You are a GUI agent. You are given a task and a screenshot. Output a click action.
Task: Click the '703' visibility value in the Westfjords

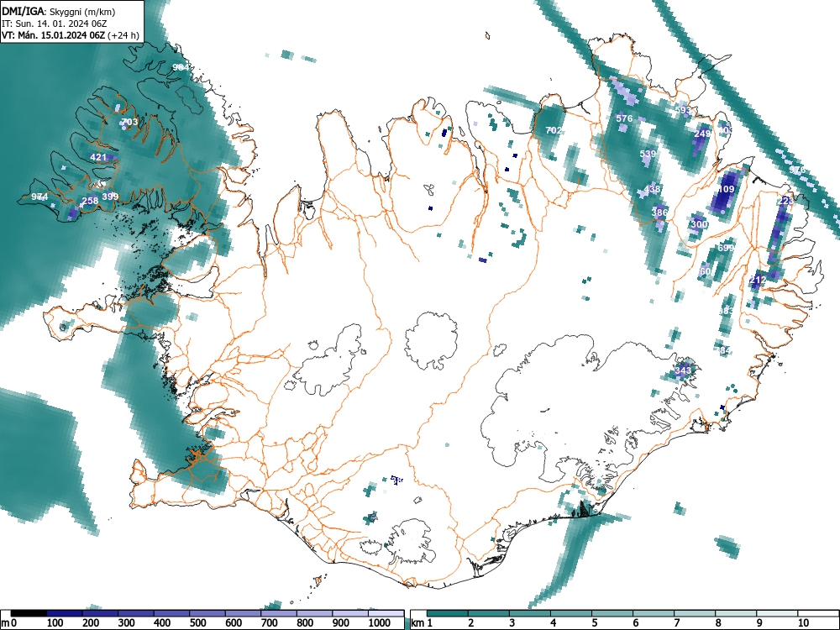click(x=130, y=122)
